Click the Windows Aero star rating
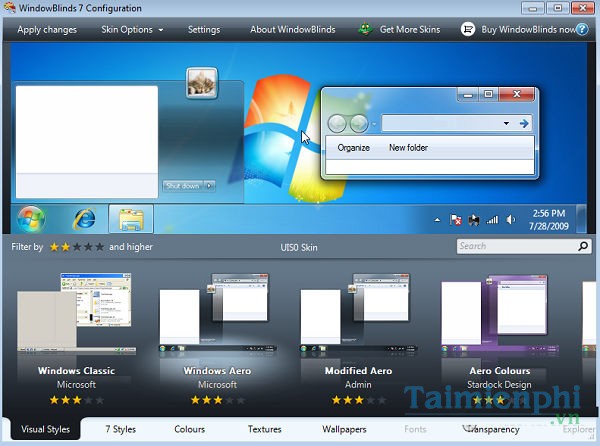This screenshot has height=446, width=600. [217, 400]
